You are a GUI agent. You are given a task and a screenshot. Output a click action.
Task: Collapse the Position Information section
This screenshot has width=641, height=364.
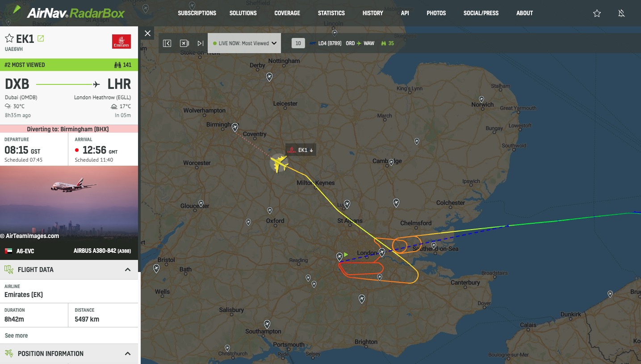tap(128, 354)
